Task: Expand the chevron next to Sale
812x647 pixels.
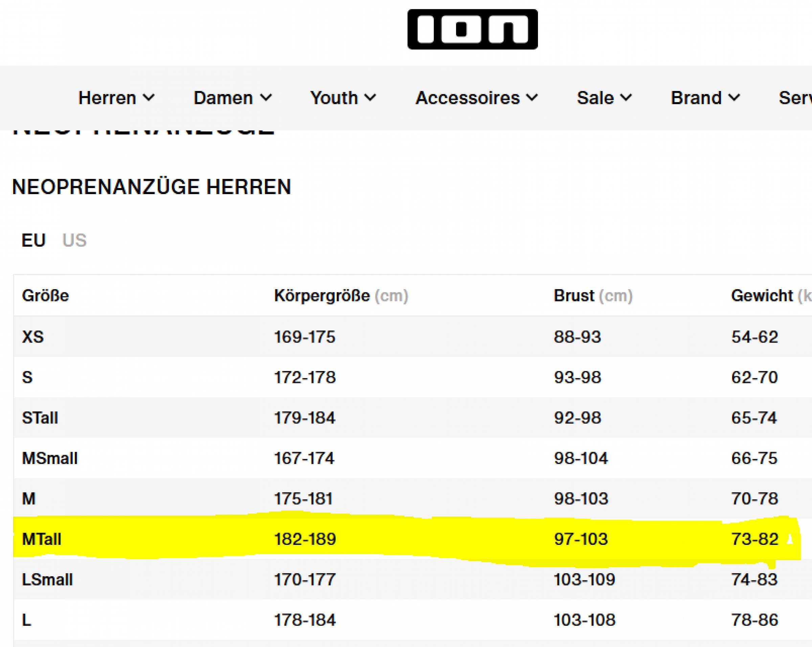Action: click(x=626, y=98)
